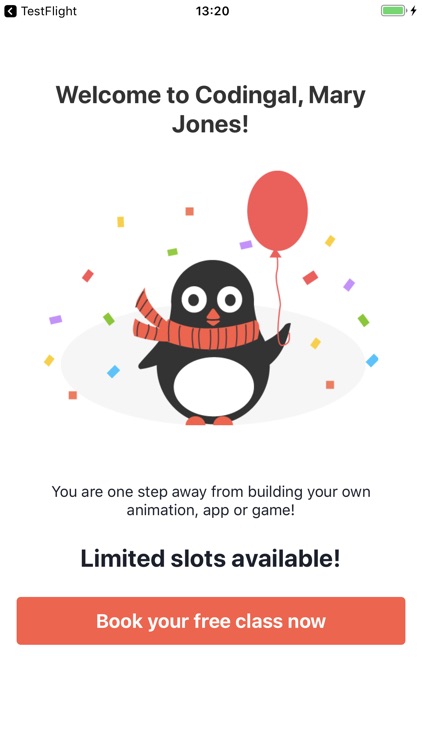Tap the green confetti piece above penguin's head
Screen dimensions: 422x750
pos(172,252)
